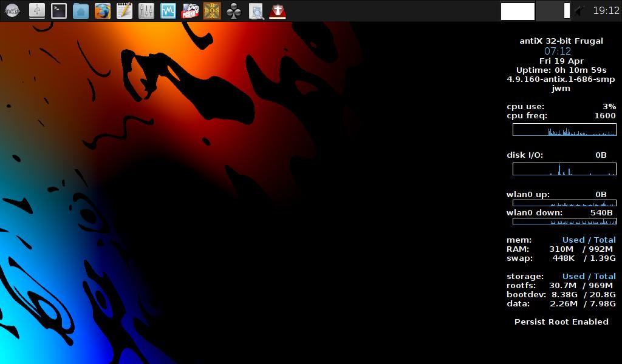This screenshot has width=622, height=364.
Task: Click the conky cpu usage graph
Action: coord(564,129)
